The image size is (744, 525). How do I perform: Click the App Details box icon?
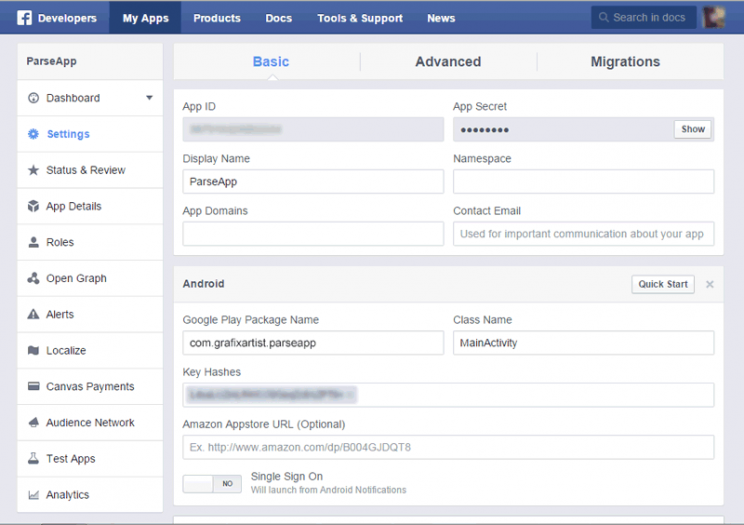pos(33,206)
